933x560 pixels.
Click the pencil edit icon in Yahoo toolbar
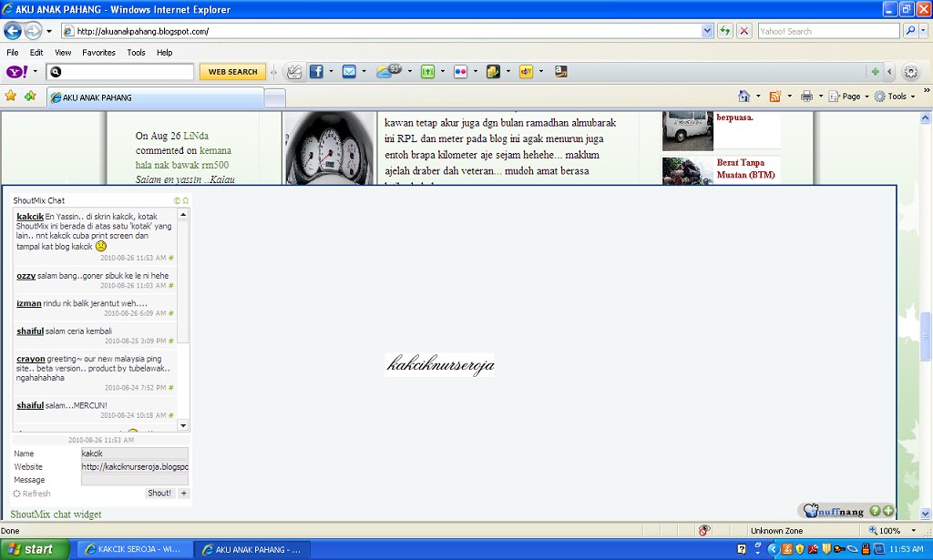[x=294, y=72]
